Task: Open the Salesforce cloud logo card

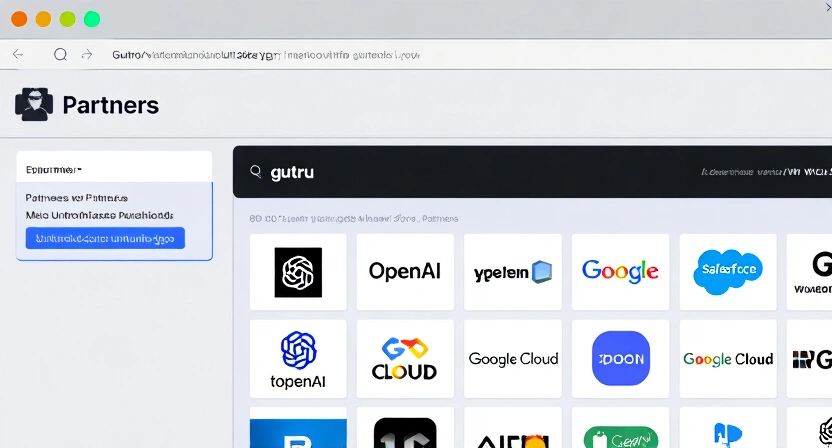Action: tap(728, 272)
